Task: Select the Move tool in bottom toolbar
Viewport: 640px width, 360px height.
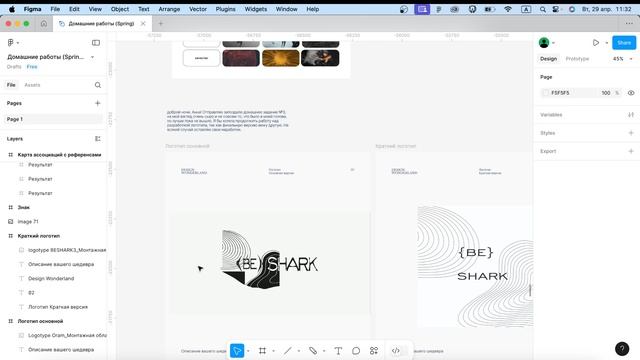Action: [237, 351]
